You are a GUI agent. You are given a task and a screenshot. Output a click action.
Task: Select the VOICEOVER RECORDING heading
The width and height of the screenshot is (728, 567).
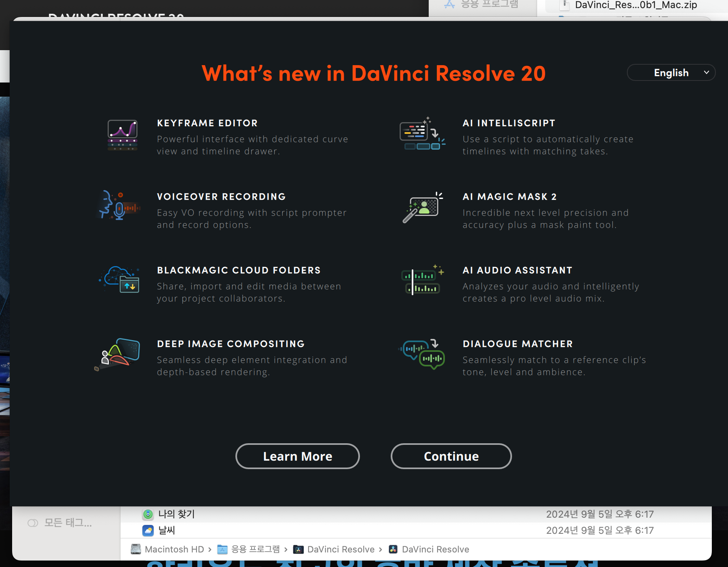coord(221,197)
